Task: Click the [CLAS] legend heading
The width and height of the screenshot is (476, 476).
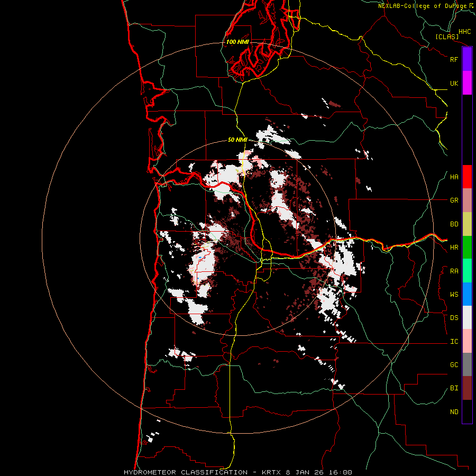Action: click(x=446, y=37)
